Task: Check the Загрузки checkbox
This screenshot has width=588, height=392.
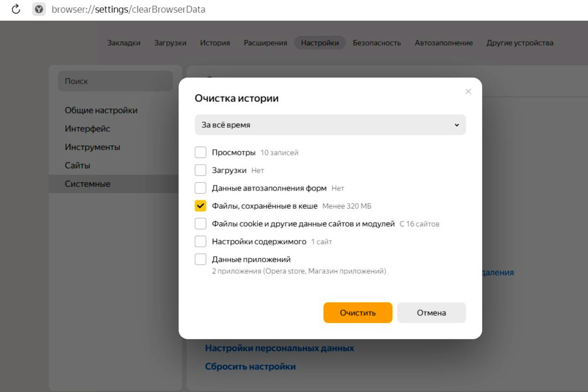Action: tap(200, 170)
